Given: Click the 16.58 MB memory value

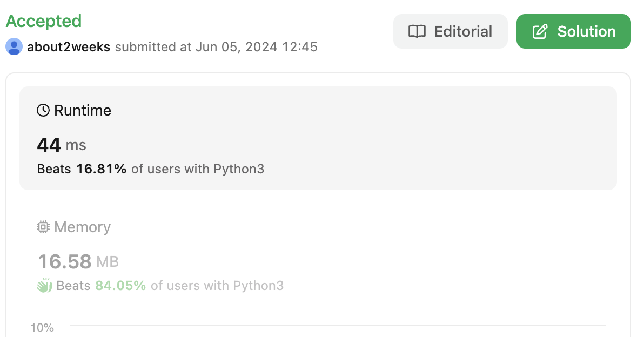Looking at the screenshot, I should [x=78, y=261].
